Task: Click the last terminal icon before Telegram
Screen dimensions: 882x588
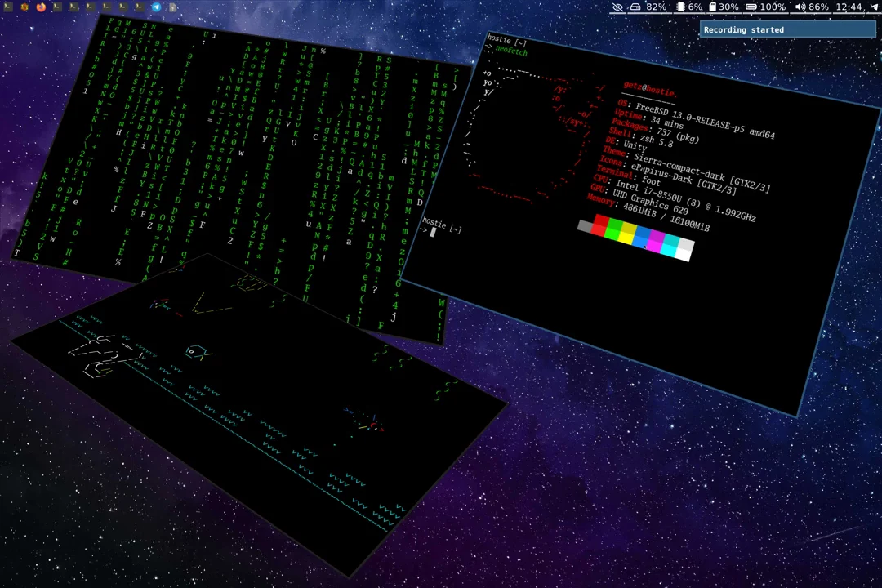Action: 140,7
